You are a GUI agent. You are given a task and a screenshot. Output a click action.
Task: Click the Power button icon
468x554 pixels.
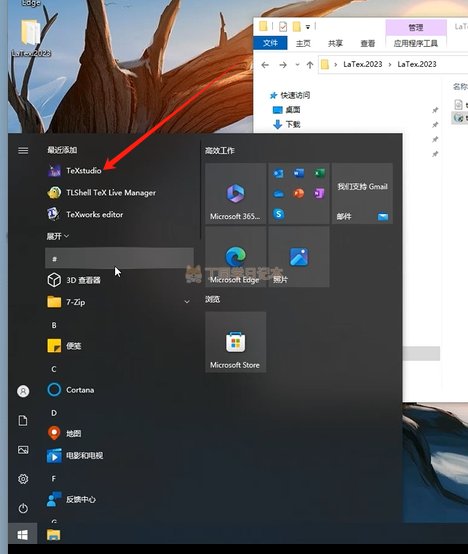pos(23,508)
